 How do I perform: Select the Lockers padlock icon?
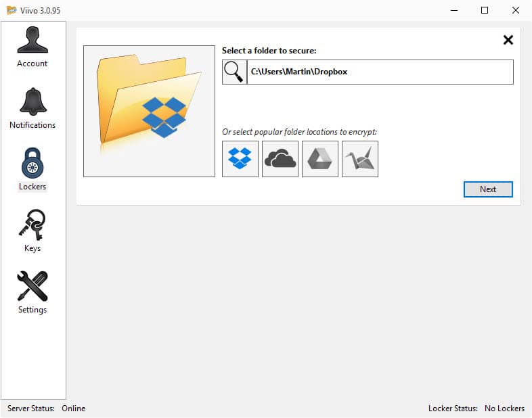coord(32,163)
